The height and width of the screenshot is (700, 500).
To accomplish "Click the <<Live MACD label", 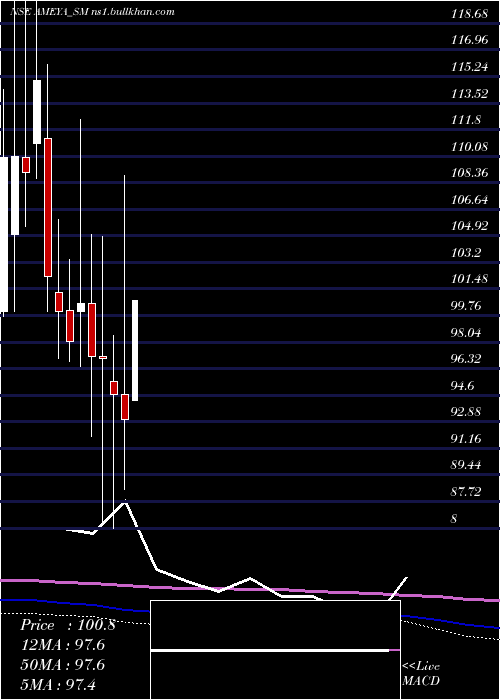I will click(x=421, y=674).
